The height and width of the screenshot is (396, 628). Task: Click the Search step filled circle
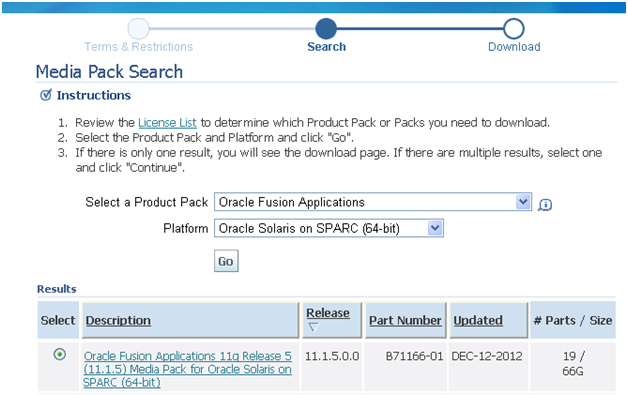coord(326,28)
